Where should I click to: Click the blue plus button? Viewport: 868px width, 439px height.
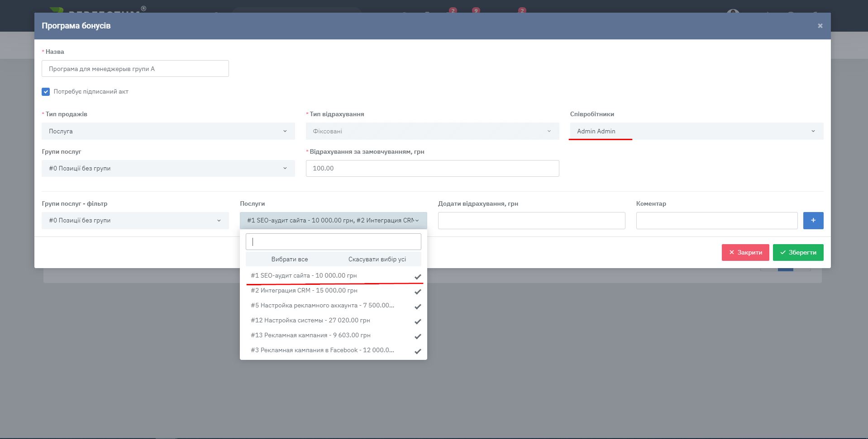813,221
